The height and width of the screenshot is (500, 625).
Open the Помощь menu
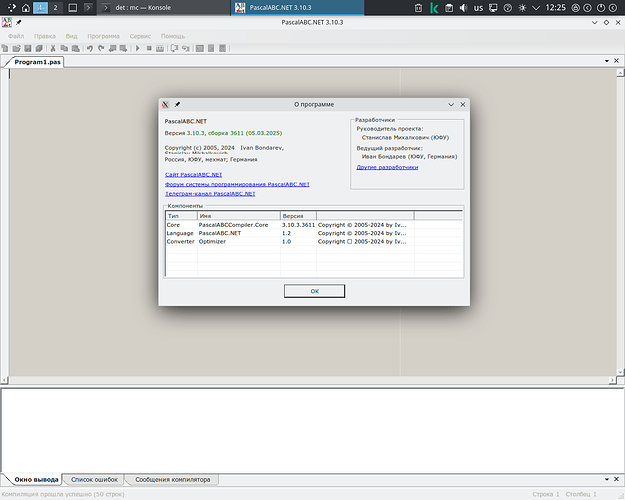(x=173, y=36)
